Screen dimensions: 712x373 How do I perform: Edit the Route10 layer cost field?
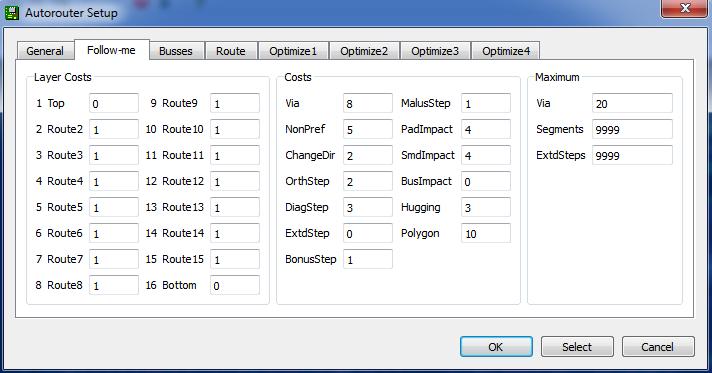(235, 129)
